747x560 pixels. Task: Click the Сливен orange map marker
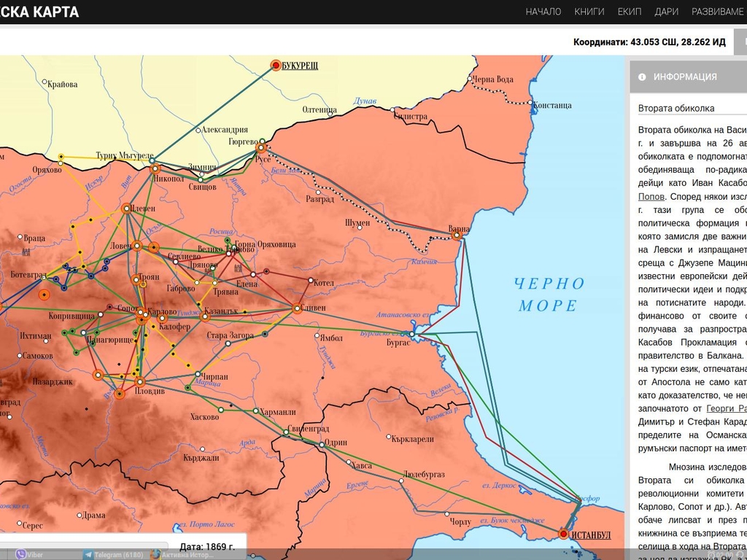[x=298, y=308]
